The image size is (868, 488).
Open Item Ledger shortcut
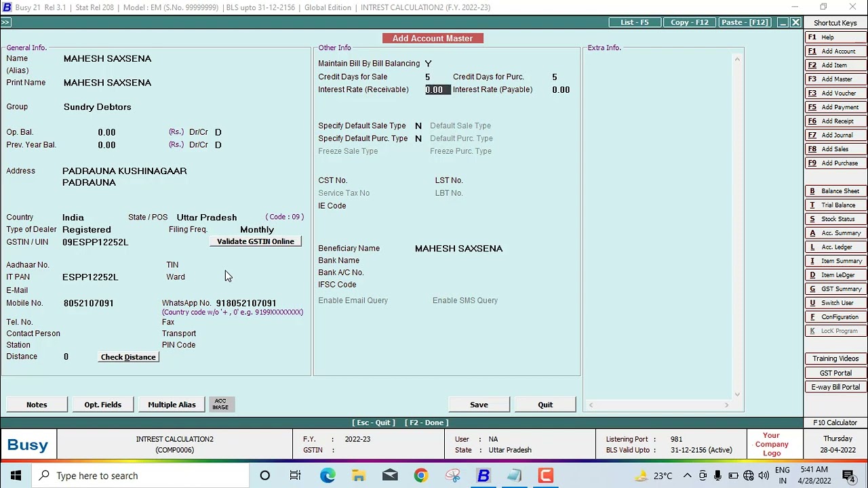835,275
